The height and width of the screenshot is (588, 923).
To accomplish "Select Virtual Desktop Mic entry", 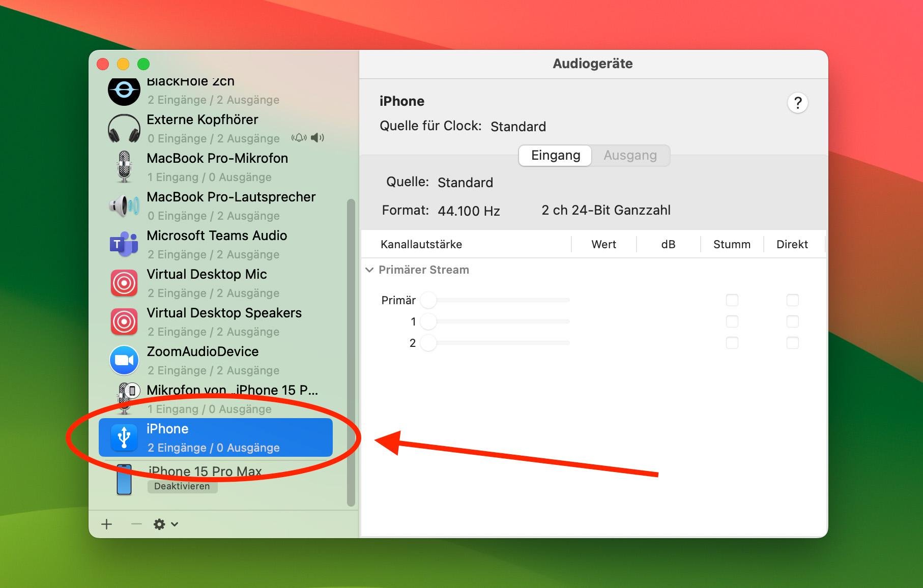I will [216, 283].
